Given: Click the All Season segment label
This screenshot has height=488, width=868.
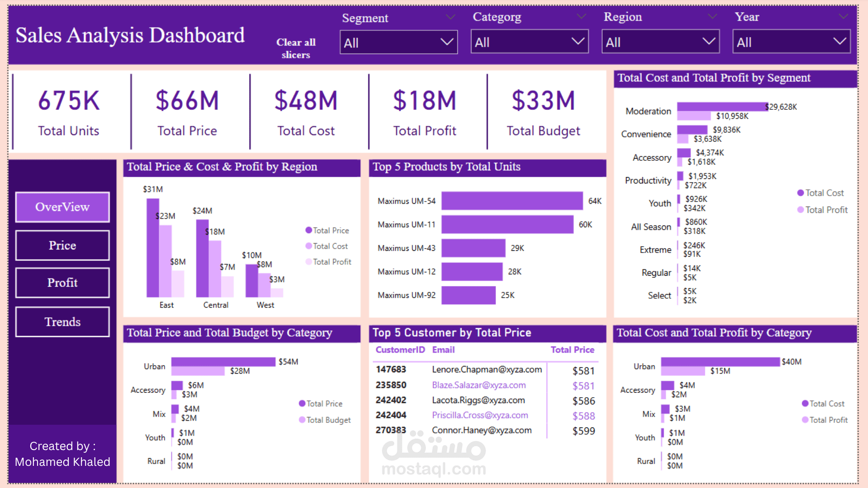Looking at the screenshot, I should coord(651,227).
